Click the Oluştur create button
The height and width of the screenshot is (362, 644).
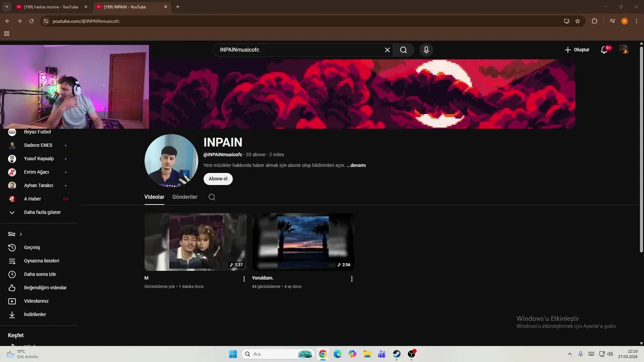pyautogui.click(x=577, y=50)
